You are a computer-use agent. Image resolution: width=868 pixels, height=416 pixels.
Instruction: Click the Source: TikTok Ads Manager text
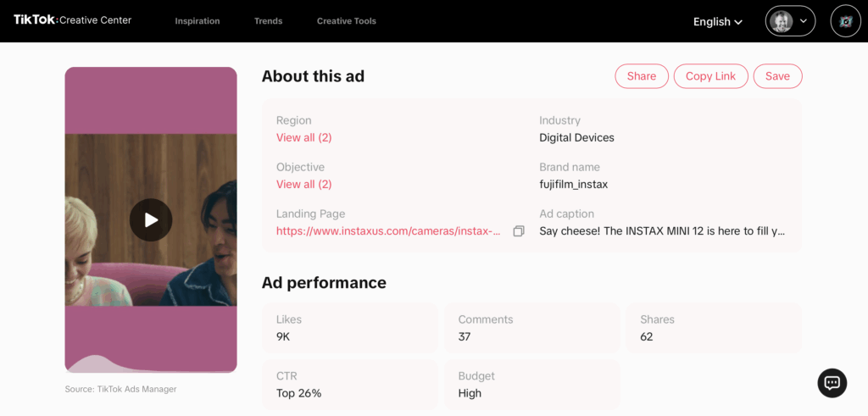click(120, 390)
